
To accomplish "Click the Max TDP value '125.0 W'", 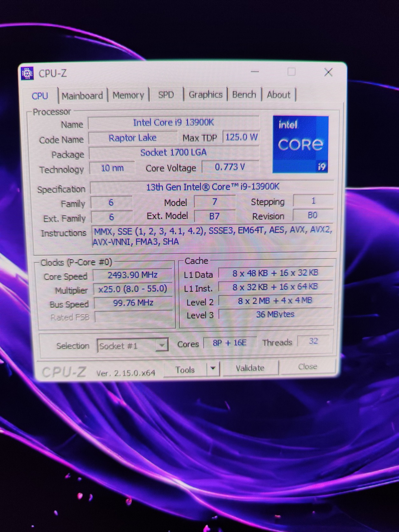I will [x=241, y=137].
